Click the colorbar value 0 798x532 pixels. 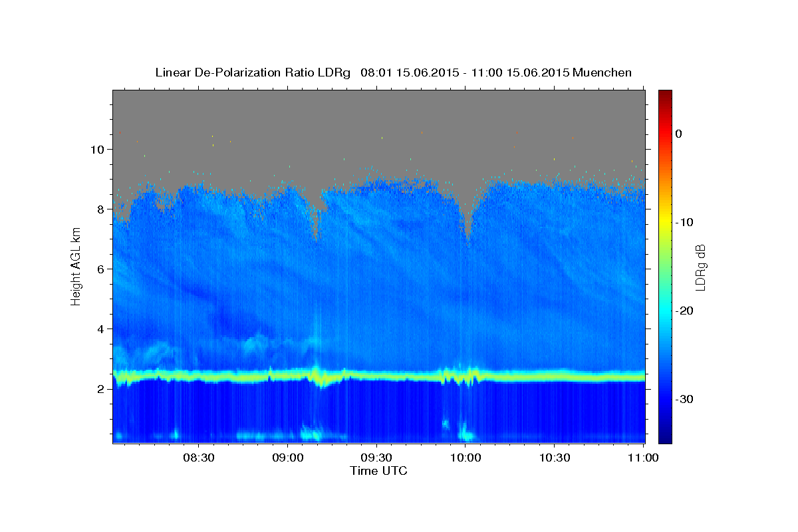coord(678,134)
